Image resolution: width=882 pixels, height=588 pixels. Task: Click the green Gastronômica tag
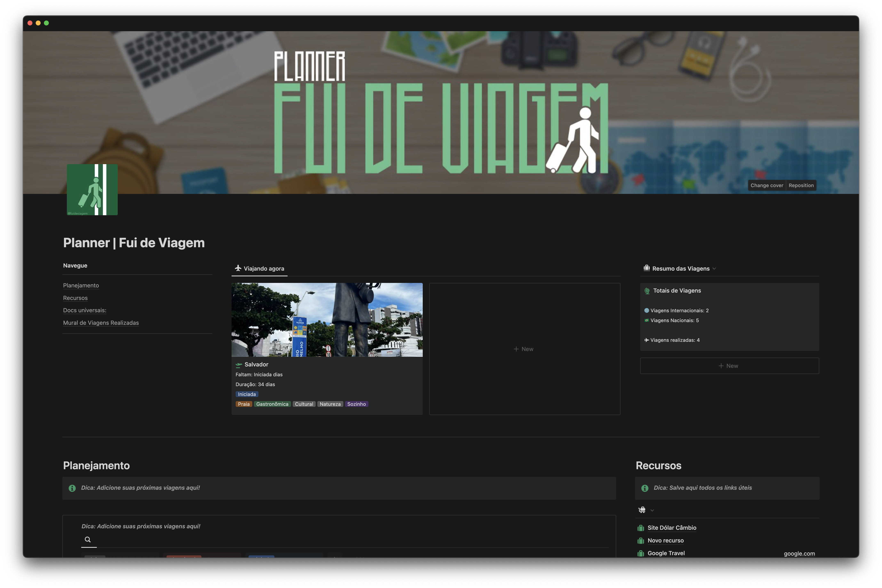272,404
